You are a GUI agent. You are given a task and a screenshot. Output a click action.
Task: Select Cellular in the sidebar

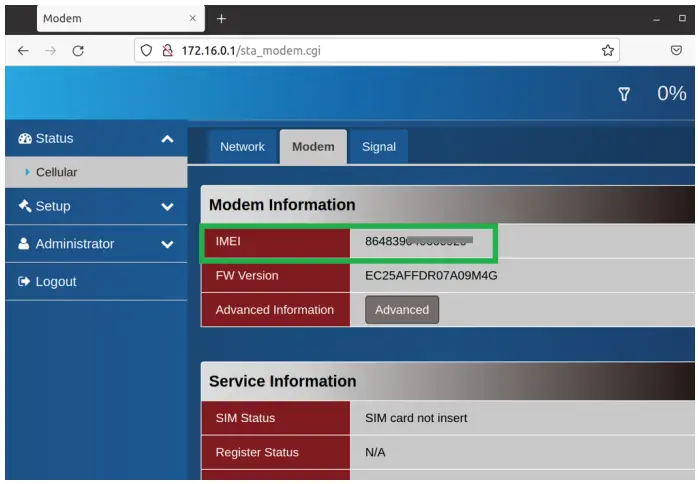point(96,172)
